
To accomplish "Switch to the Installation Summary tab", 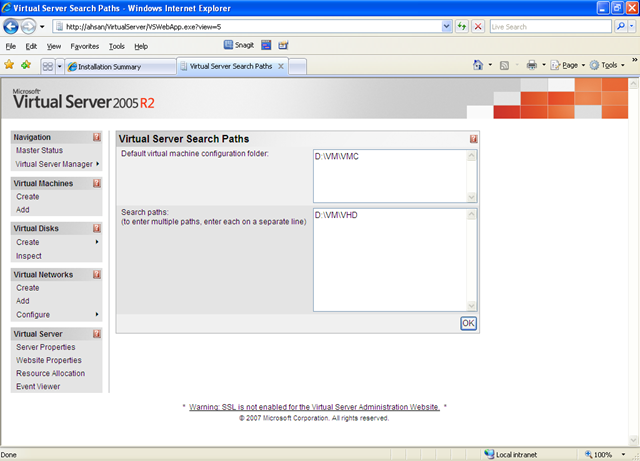I will click(109, 67).
